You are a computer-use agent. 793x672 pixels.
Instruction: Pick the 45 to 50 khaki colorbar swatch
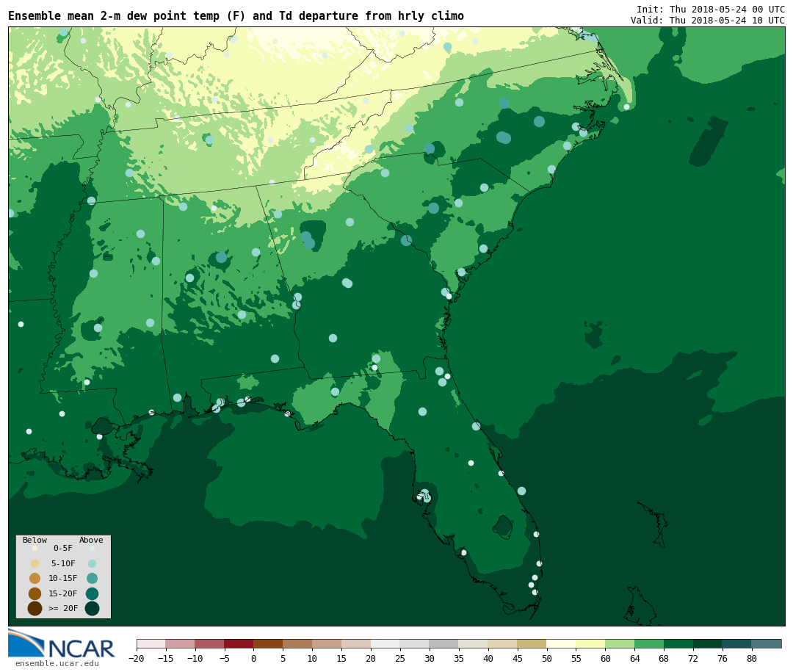click(x=532, y=643)
